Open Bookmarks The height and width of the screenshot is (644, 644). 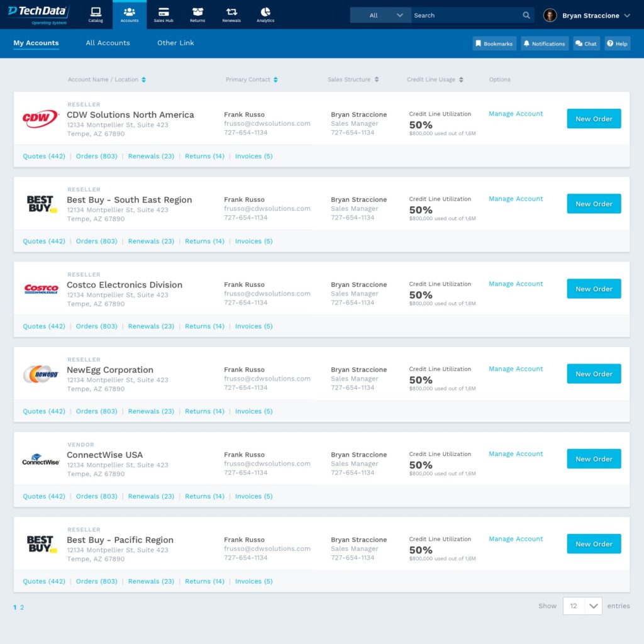494,43
